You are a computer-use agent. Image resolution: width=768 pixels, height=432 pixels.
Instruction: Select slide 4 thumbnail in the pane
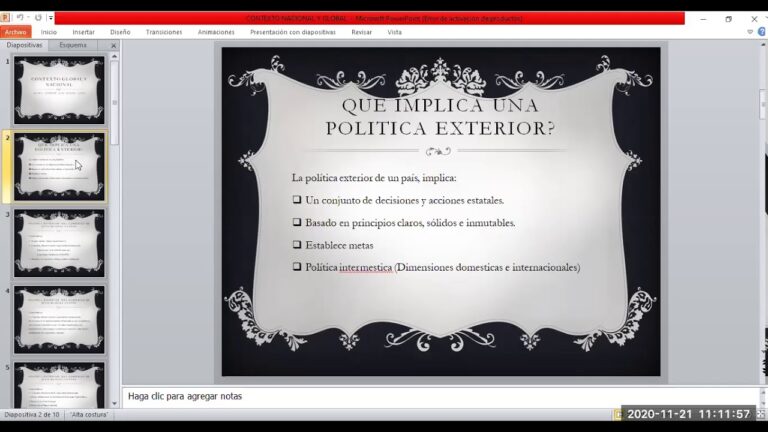[x=59, y=319]
